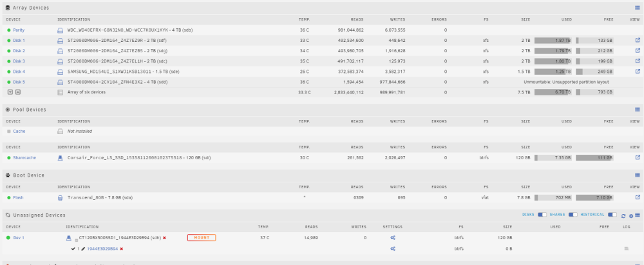Screen dimensions: 644x265
Task: Click the Disk 5 drive icon
Action: point(60,82)
